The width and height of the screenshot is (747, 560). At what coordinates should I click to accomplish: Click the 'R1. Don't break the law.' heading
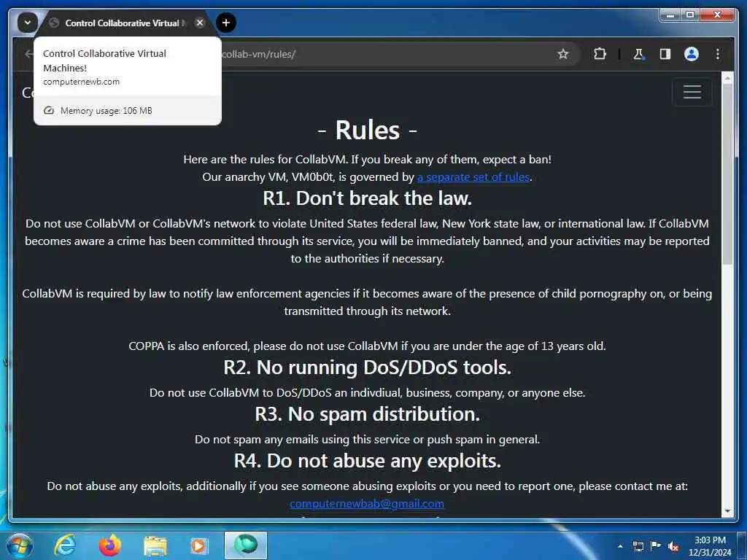(x=368, y=198)
